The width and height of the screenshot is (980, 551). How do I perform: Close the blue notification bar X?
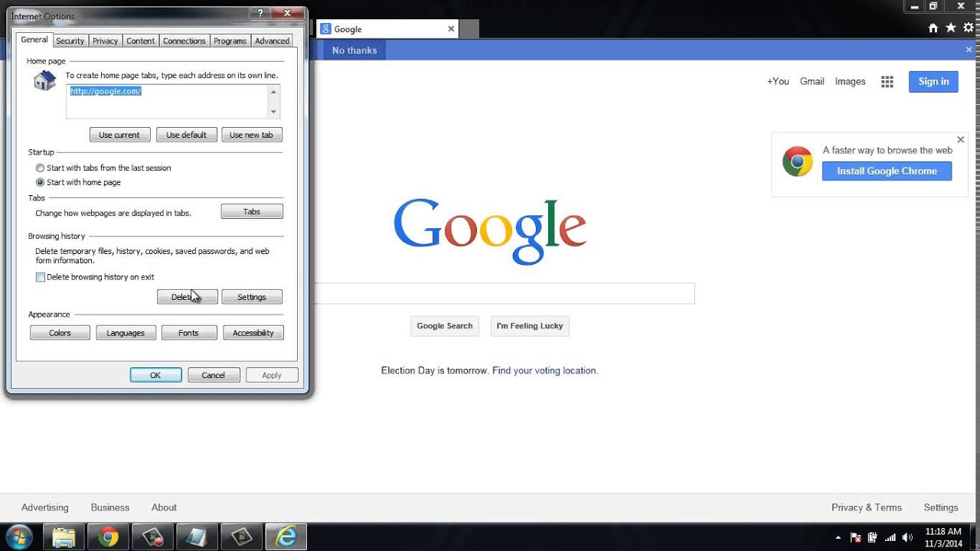pos(969,50)
